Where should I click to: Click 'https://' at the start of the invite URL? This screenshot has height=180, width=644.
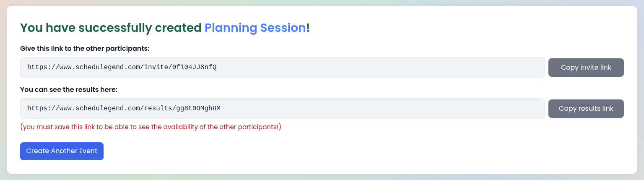43,67
